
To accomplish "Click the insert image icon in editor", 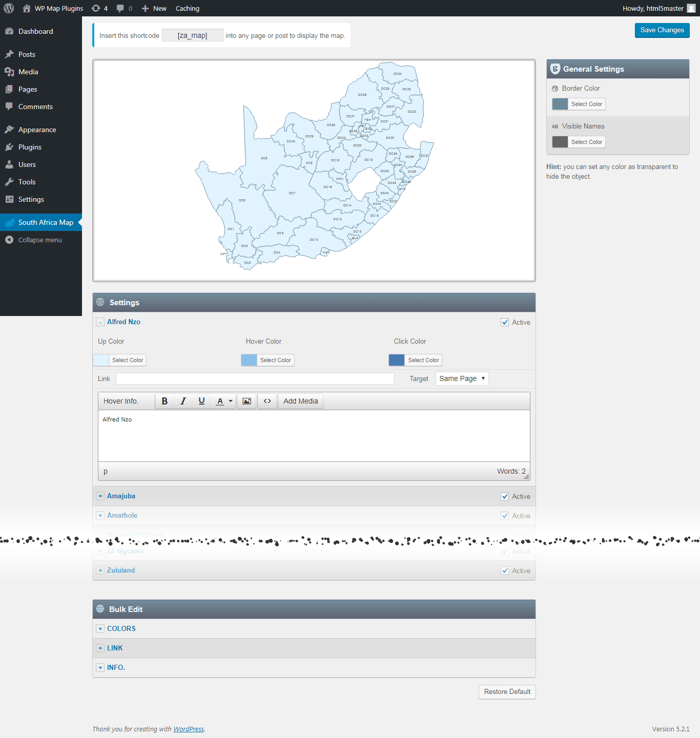I will click(x=246, y=401).
